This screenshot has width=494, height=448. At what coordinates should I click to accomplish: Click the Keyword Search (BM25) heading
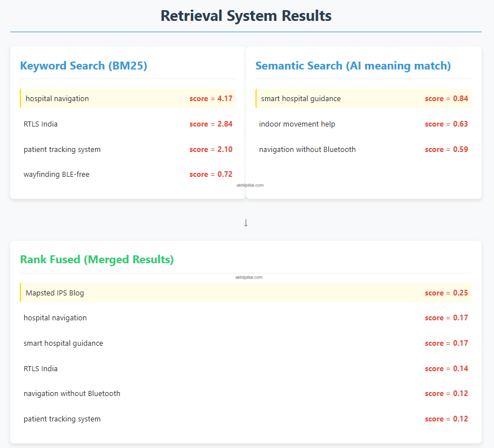[84, 66]
